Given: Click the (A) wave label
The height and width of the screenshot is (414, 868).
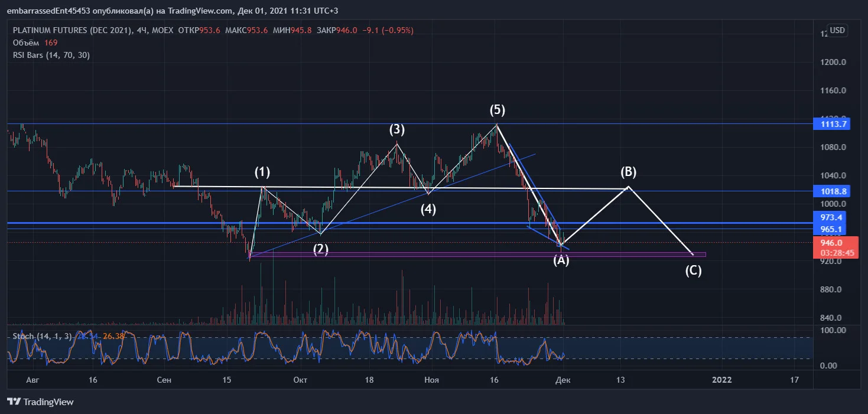Looking at the screenshot, I should pos(561,260).
